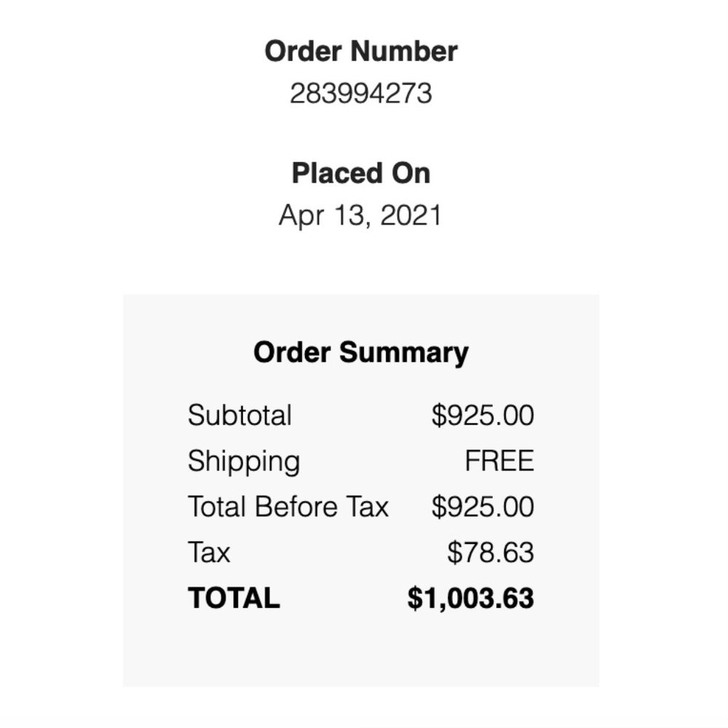Viewport: 728px width, 728px height.
Task: Click the Shipping label
Action: tap(243, 462)
